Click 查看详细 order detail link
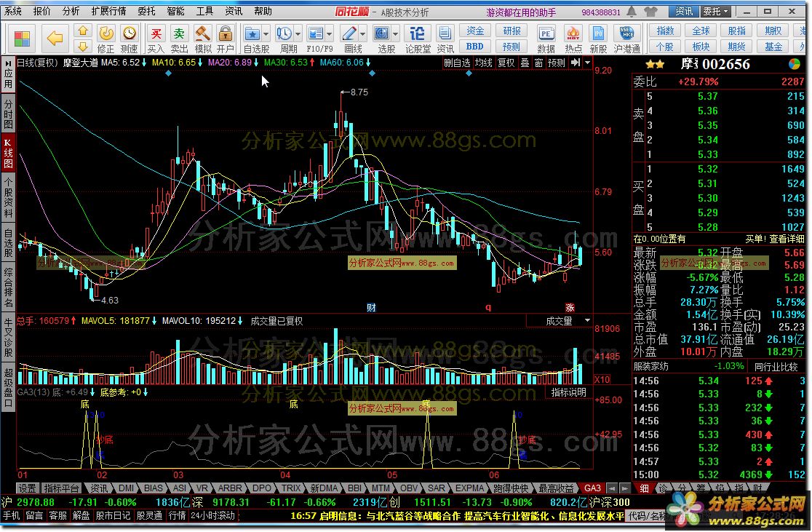Screen dimensions: 812x532 pos(787,239)
